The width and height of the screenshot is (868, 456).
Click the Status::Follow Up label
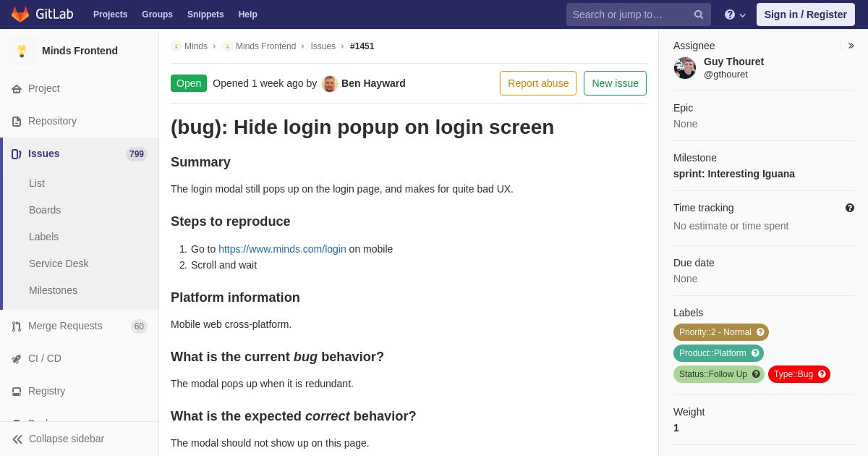pos(713,374)
